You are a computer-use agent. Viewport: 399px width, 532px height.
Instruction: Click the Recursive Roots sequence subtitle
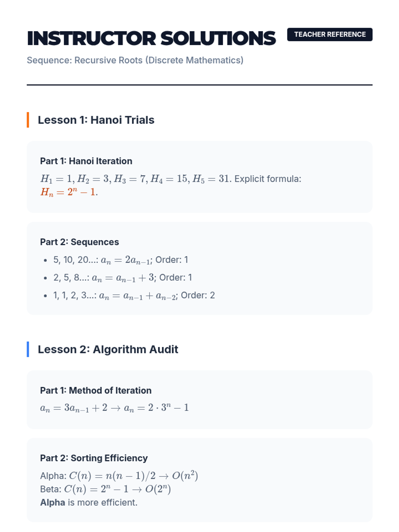[135, 60]
